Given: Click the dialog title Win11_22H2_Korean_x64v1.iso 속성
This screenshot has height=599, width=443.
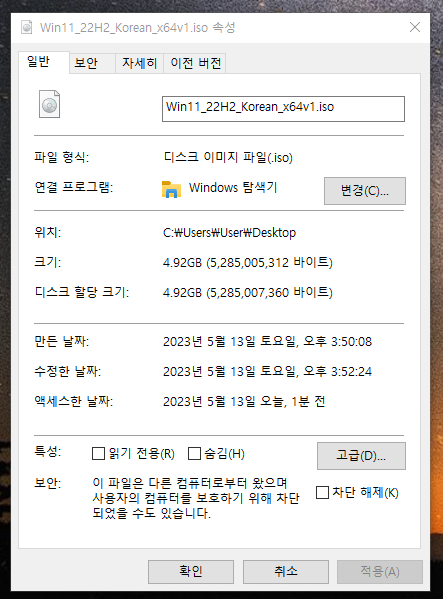Looking at the screenshot, I should coord(137,28).
